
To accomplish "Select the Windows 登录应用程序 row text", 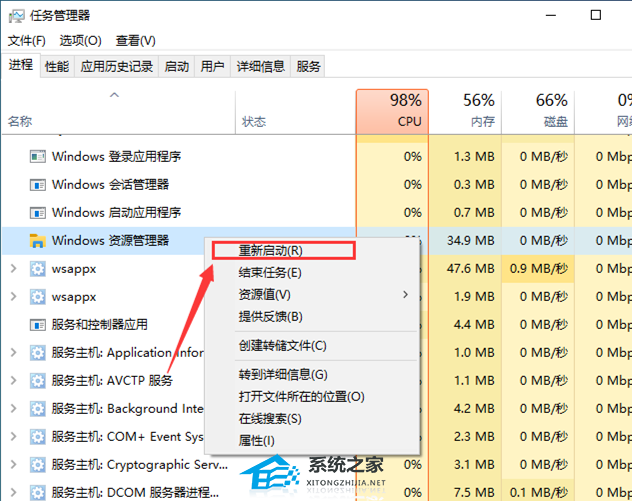I will 116,156.
